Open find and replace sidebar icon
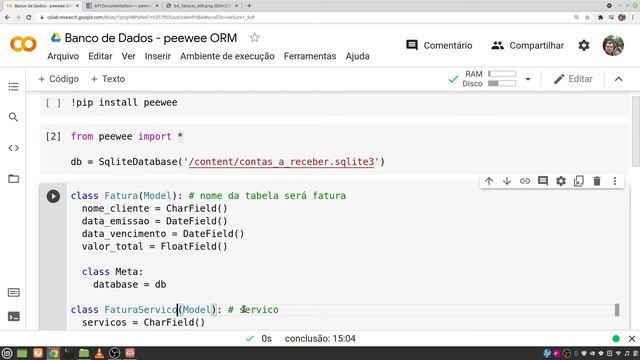The image size is (640, 360). (13, 117)
